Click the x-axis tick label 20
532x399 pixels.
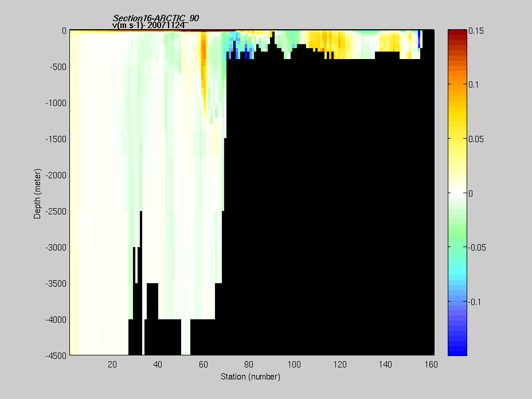(x=112, y=365)
